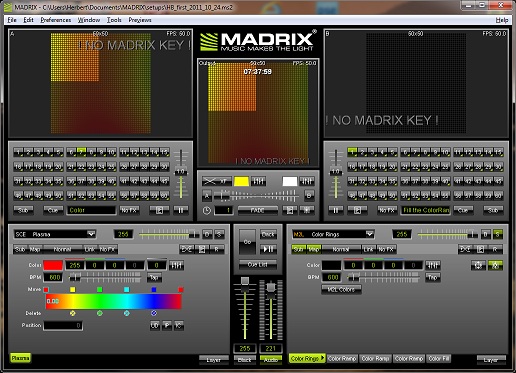Image resolution: width=516 pixels, height=373 pixels.
Task: Pause the right Storage B deck
Action: 336,210
